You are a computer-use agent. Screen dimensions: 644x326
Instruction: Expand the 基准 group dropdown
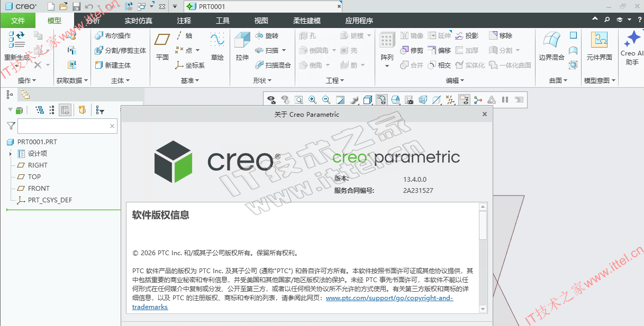tap(190, 80)
